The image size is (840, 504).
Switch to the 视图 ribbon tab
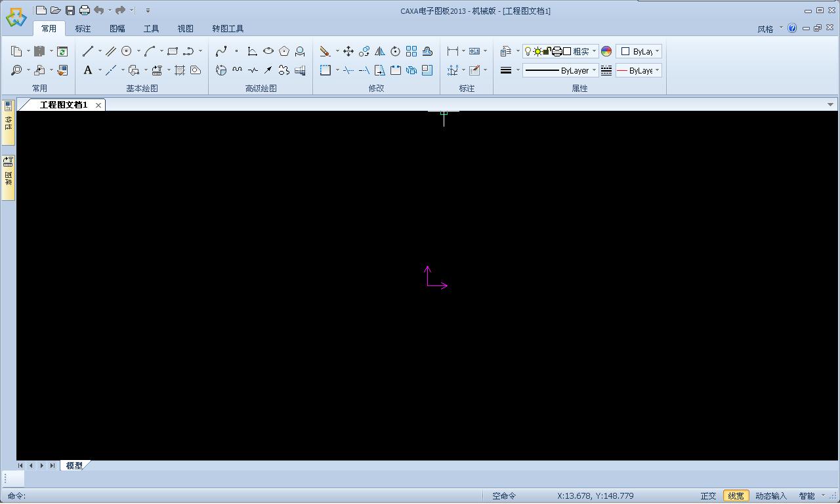pyautogui.click(x=185, y=29)
